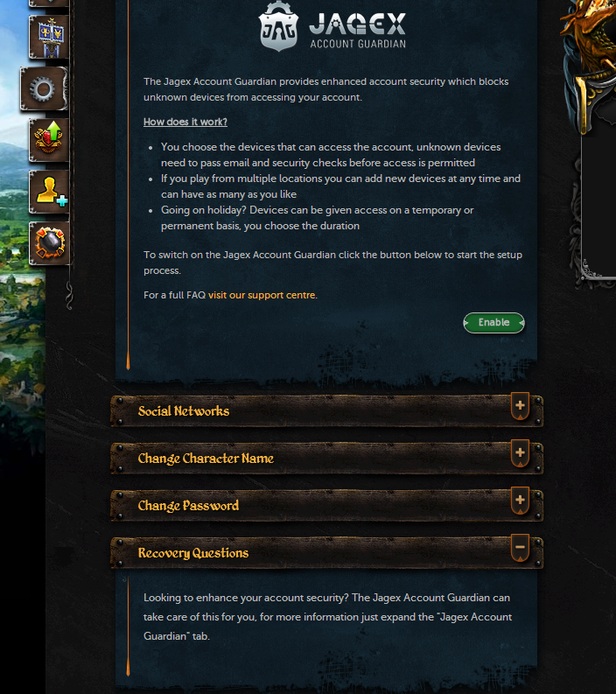Click the JAGEX Account Guardian wordmark
Viewport: 616px width, 694px height.
click(357, 31)
